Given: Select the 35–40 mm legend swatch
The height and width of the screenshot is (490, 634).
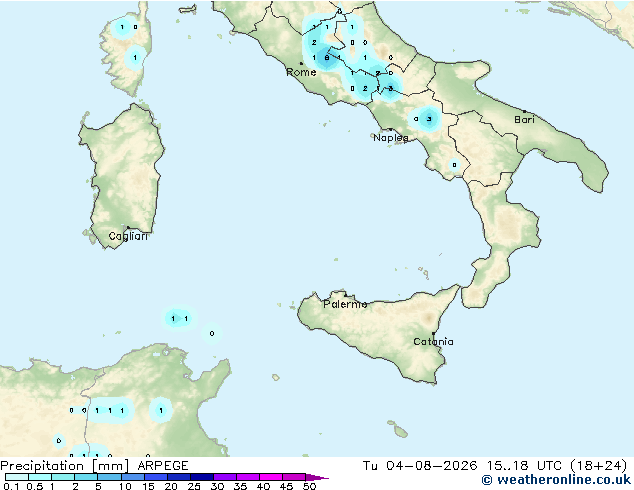Looking at the screenshot, I should 247,477.
